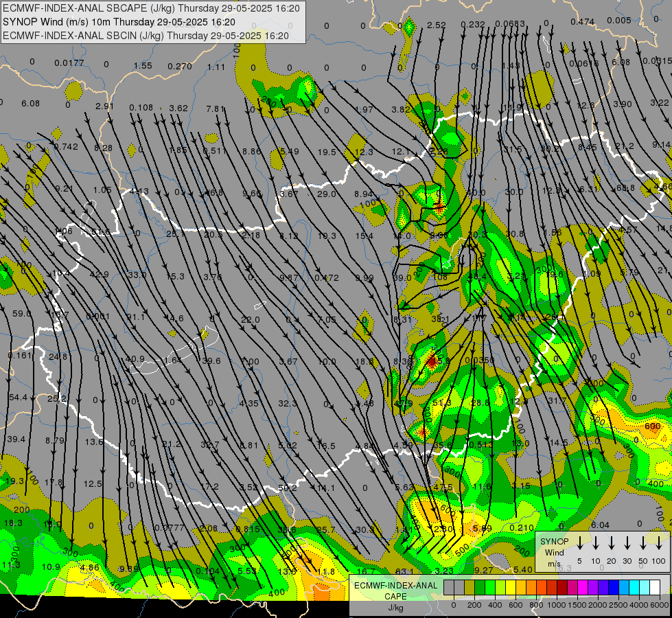Image resolution: width=672 pixels, height=618 pixels.
Task: Click the map value 40.9
Action: click(135, 358)
